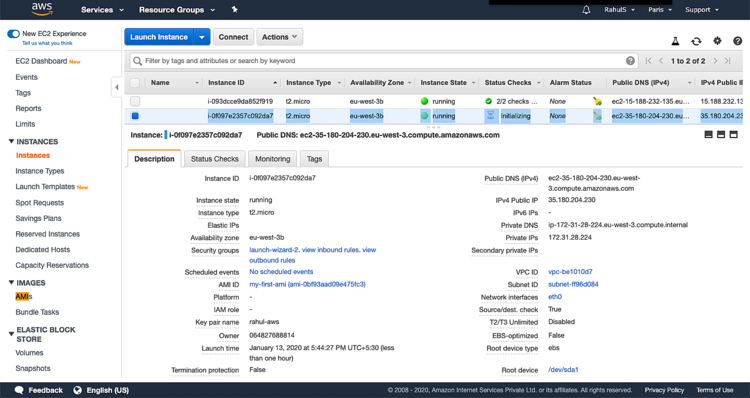750x398 pixels.
Task: Open the experiments flask icon
Action: click(x=675, y=41)
